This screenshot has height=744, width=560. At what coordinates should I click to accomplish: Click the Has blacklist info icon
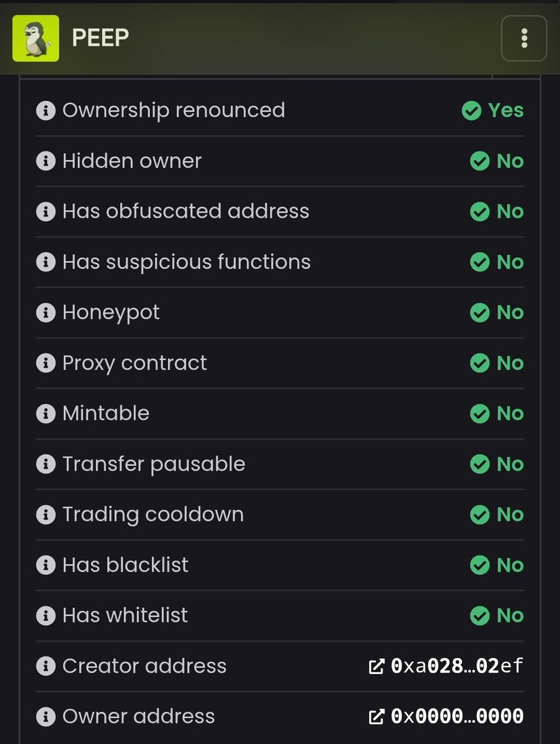45,565
